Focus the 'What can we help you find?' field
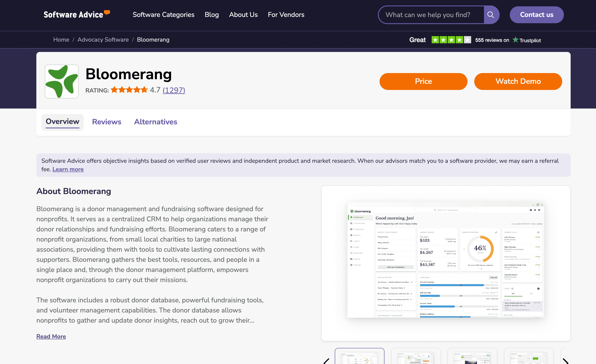 point(431,15)
